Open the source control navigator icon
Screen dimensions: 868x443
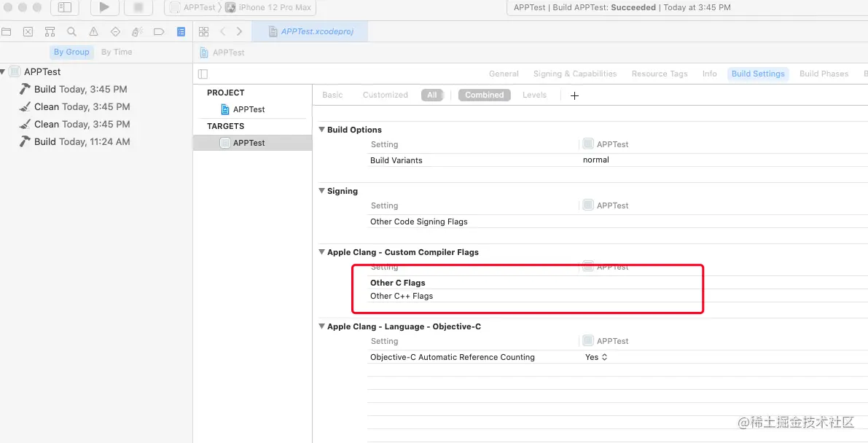(28, 31)
